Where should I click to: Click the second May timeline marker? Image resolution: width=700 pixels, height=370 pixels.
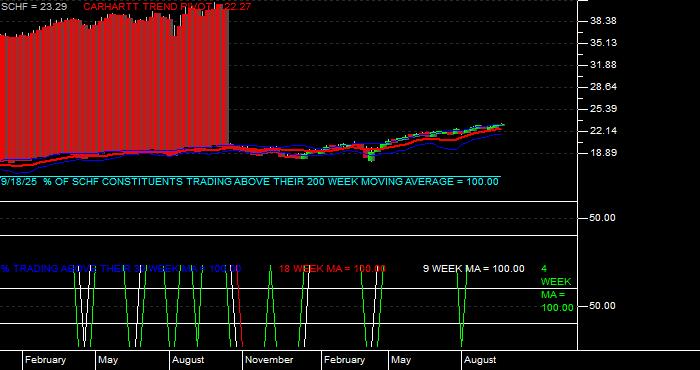[401, 360]
